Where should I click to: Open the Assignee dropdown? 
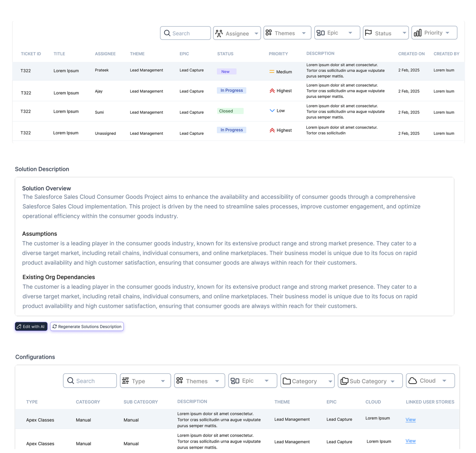[256, 33]
